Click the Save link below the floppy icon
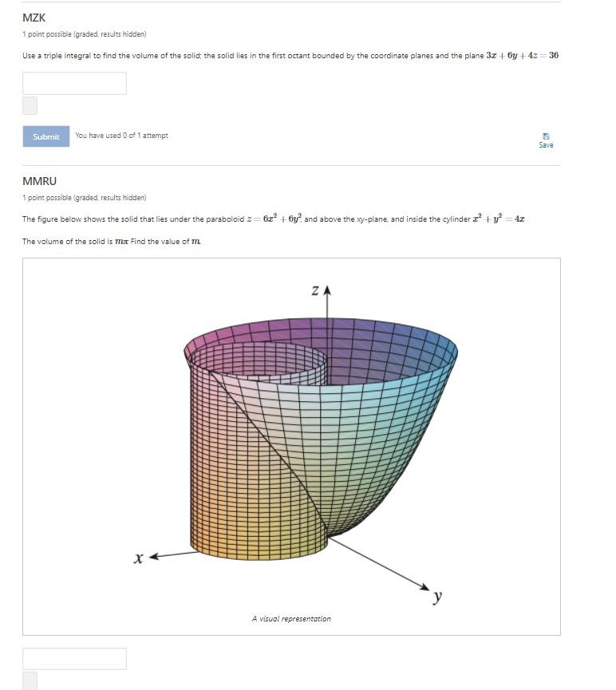The width and height of the screenshot is (616, 690). click(546, 146)
